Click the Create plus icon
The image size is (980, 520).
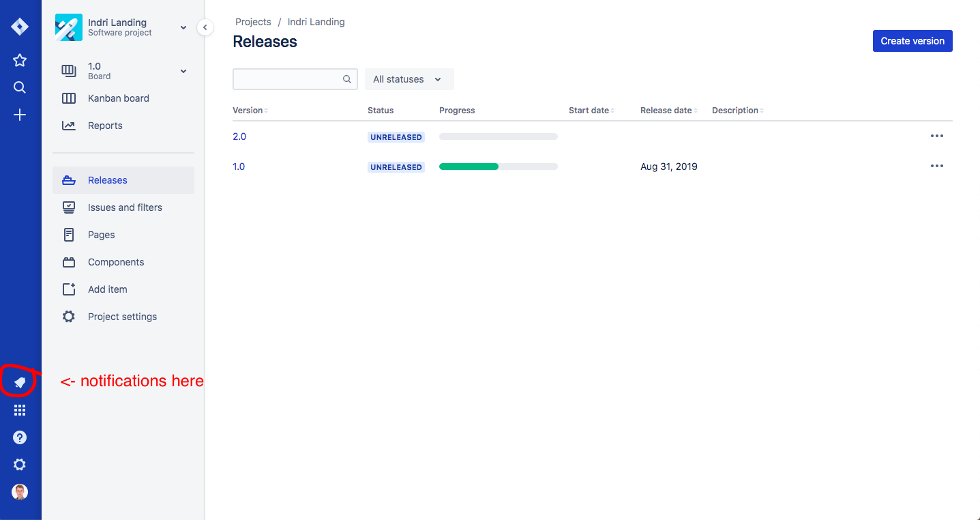pos(20,115)
